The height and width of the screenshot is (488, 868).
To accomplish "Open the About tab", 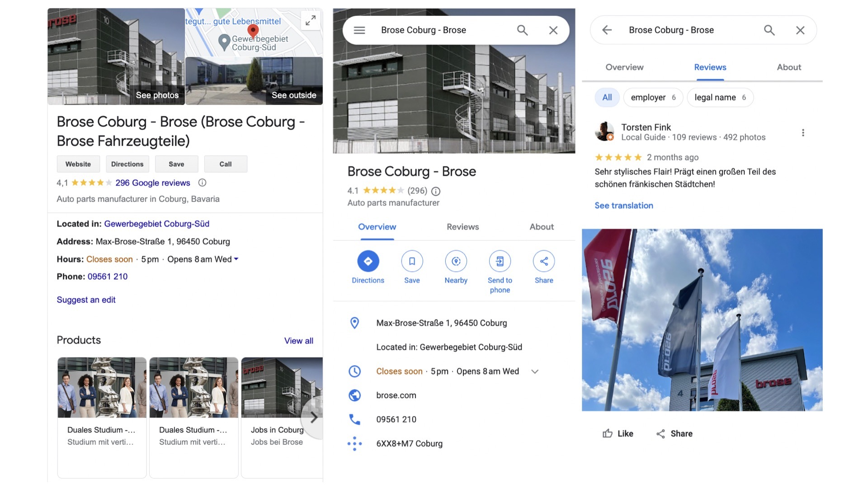I will tap(541, 227).
